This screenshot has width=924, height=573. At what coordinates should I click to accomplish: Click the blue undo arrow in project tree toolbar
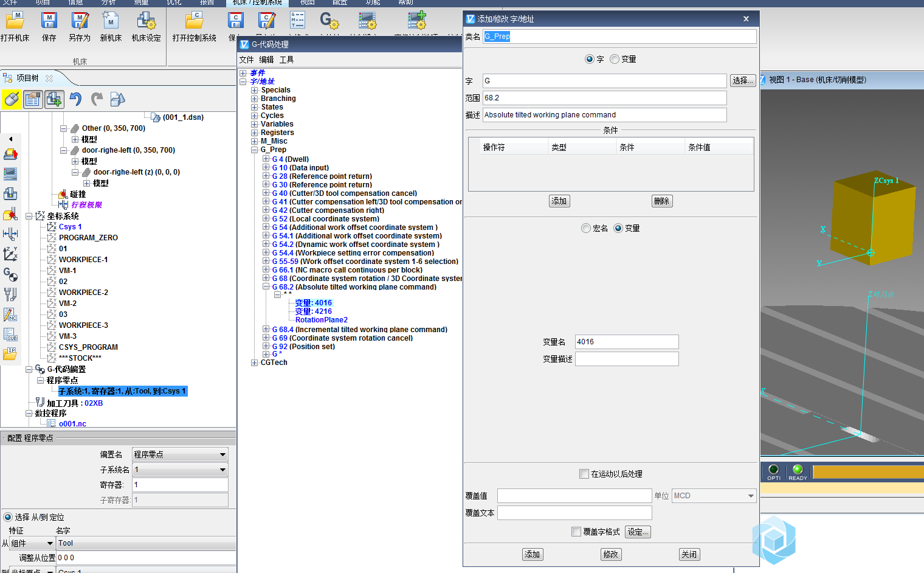[x=75, y=99]
